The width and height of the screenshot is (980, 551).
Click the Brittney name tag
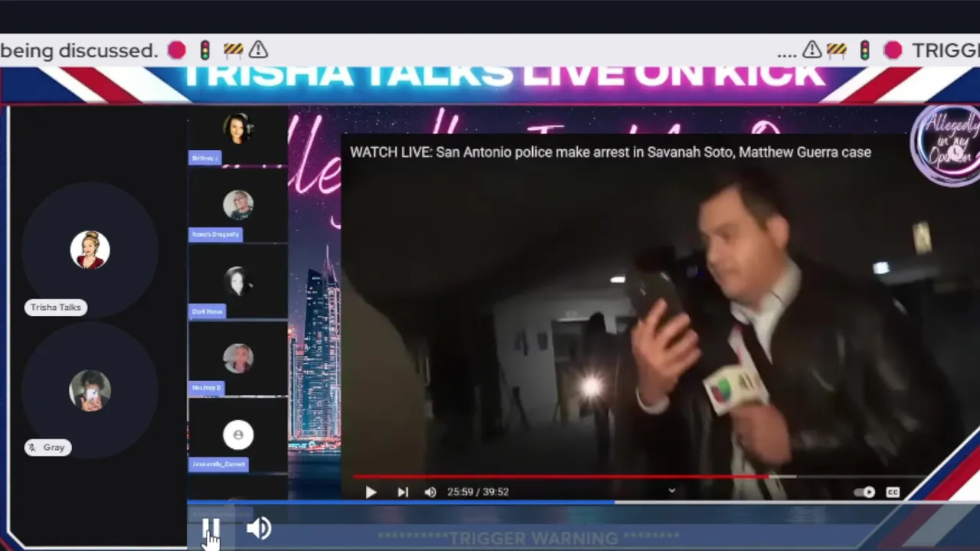pos(204,158)
